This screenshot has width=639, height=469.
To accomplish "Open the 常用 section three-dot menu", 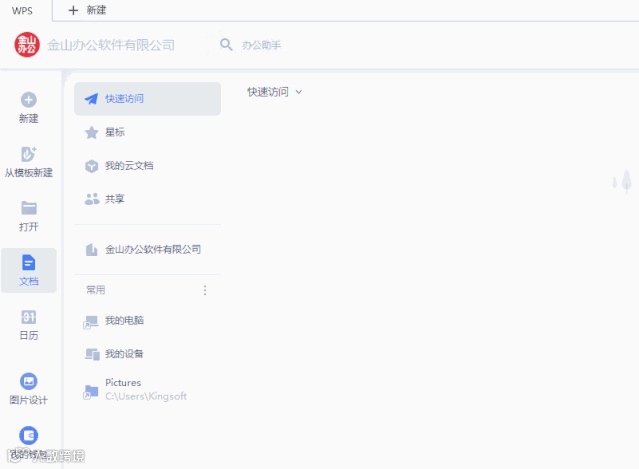I will (205, 290).
